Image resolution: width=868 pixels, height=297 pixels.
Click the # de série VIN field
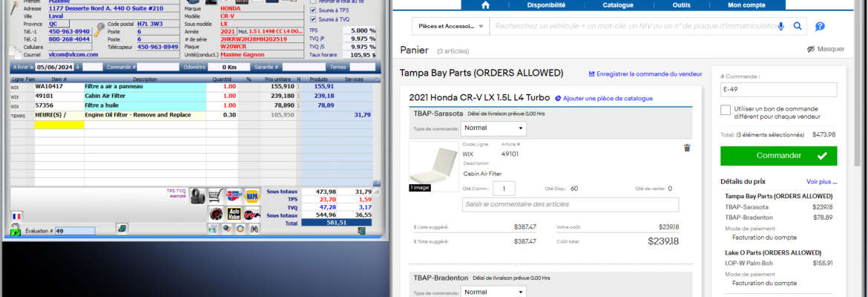262,39
